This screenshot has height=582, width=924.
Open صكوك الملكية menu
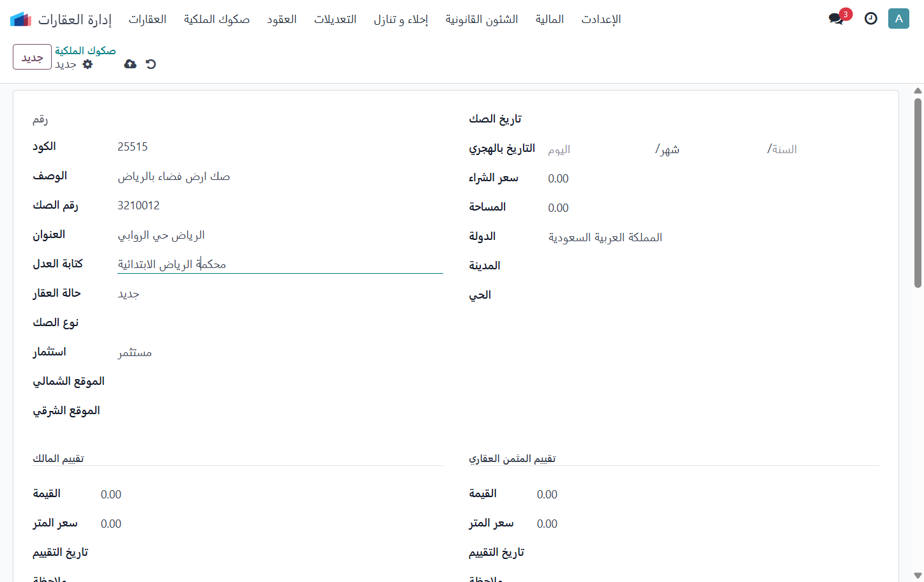click(216, 19)
